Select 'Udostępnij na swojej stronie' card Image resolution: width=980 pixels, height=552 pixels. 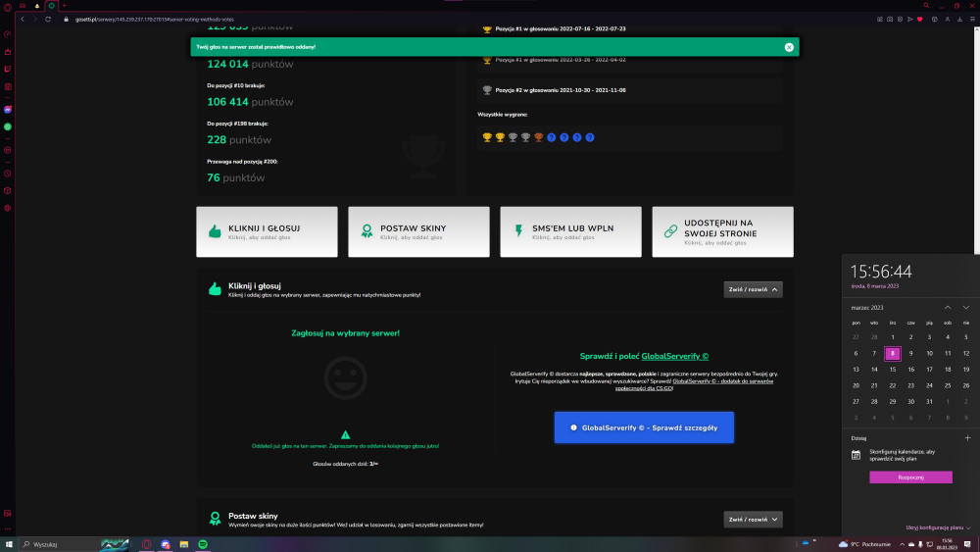(722, 232)
